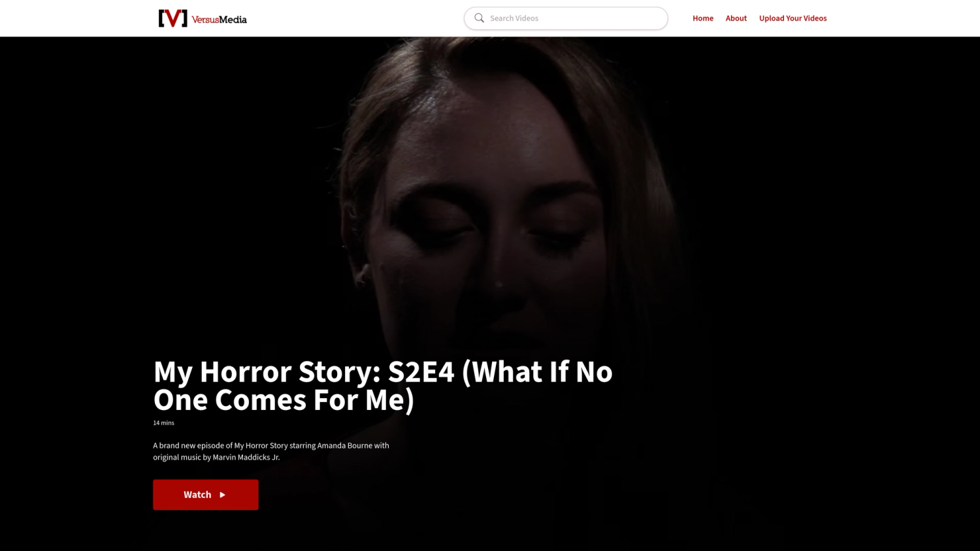Click the play triangle icon beside Watch
This screenshot has width=980, height=551.
click(222, 495)
